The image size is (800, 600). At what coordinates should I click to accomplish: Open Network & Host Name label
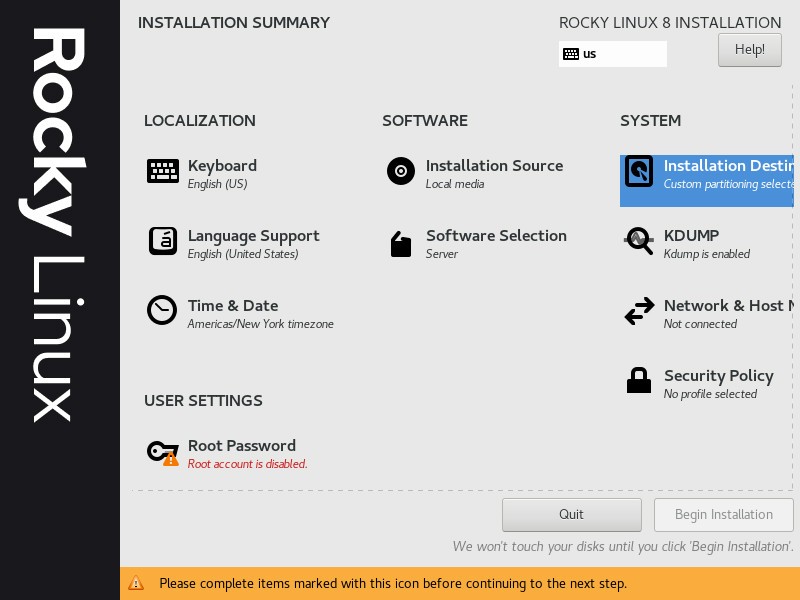point(729,306)
